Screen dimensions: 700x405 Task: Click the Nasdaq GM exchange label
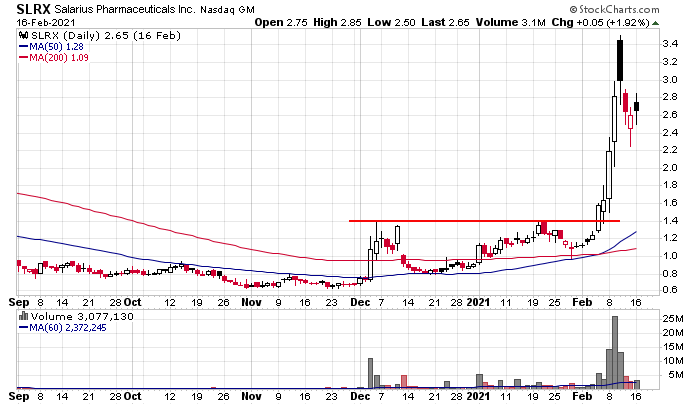[228, 10]
